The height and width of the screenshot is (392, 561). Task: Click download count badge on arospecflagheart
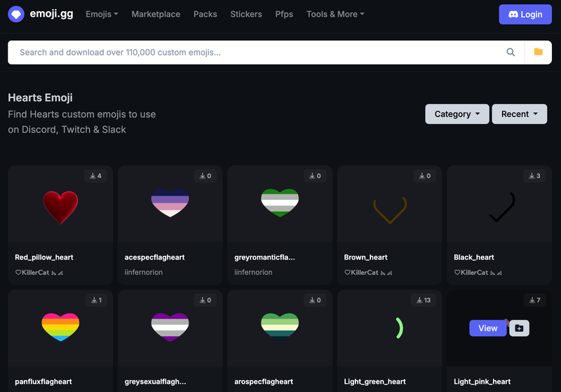(x=315, y=300)
